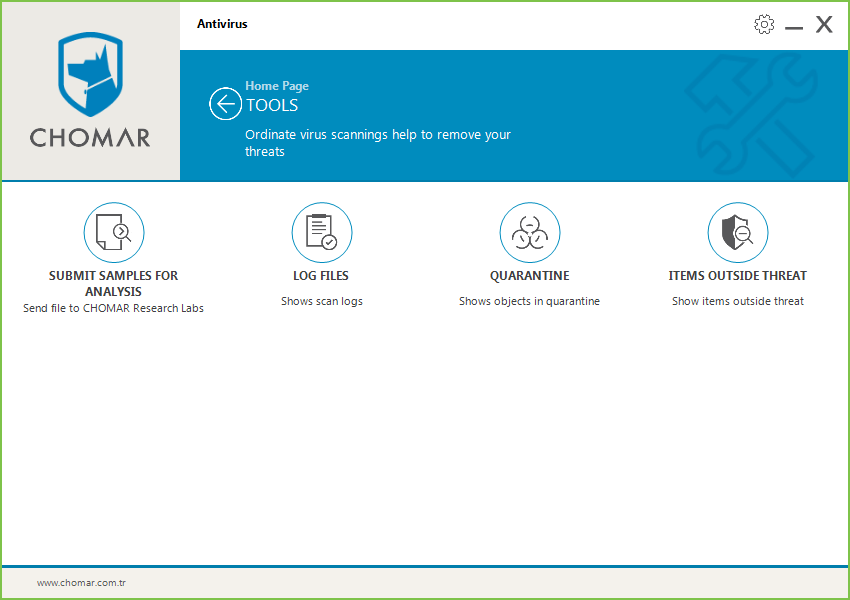Click 'Shows scan logs' description
The width and height of the screenshot is (850, 600).
[322, 301]
